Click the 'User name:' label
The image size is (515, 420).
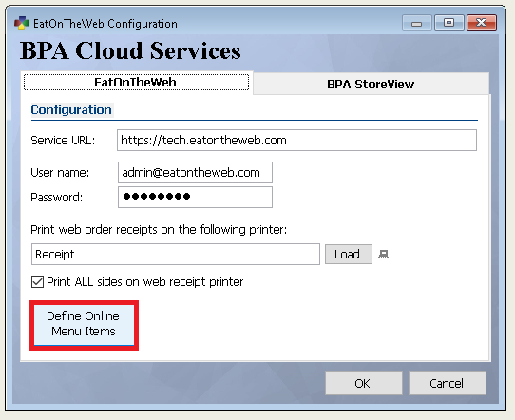[x=60, y=173]
